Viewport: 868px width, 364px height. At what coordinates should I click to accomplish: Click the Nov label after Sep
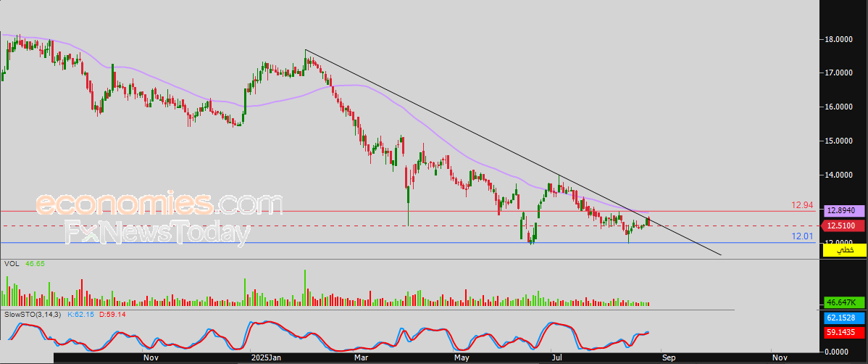[780, 358]
